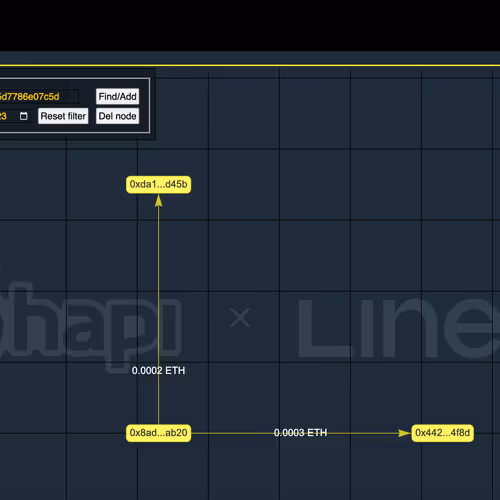Click the Del node button

[117, 116]
